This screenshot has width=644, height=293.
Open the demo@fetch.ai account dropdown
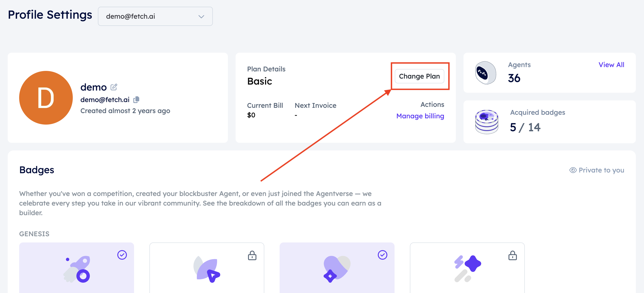tap(155, 16)
